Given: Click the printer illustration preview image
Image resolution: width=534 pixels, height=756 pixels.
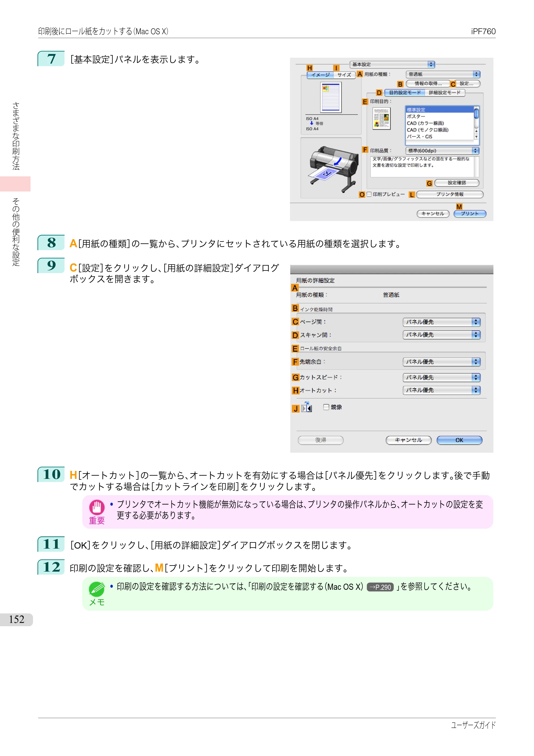Looking at the screenshot, I should tap(333, 169).
